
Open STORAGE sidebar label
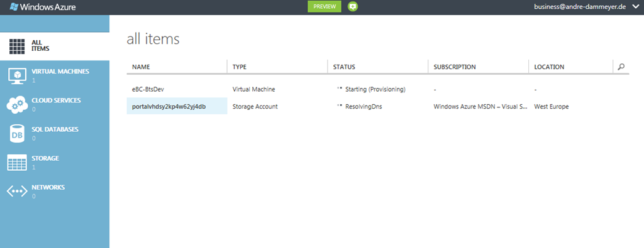point(45,158)
